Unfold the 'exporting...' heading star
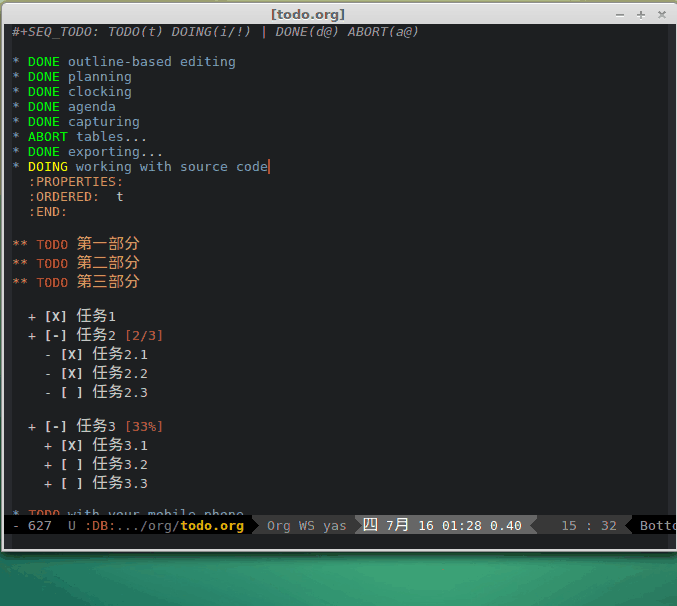 (16, 152)
